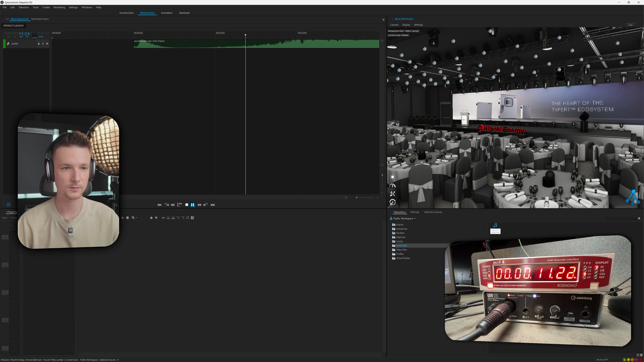
Task: Solo the AUDIO track
Action: pyautogui.click(x=43, y=44)
